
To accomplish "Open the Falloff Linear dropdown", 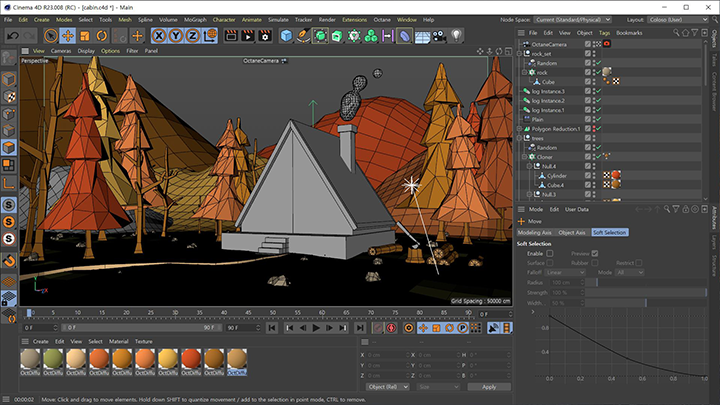I will [565, 273].
